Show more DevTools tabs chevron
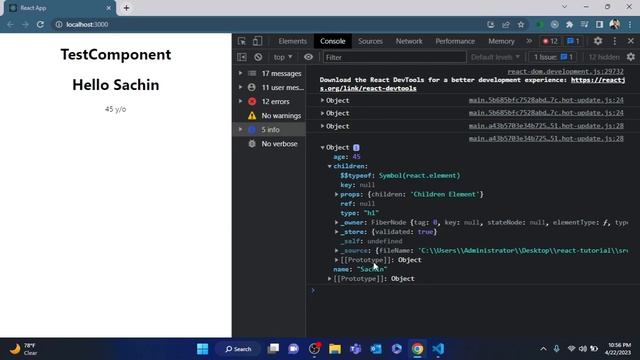 click(529, 41)
